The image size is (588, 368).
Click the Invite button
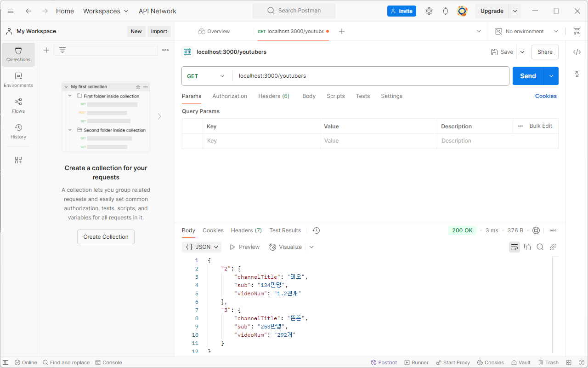401,11
